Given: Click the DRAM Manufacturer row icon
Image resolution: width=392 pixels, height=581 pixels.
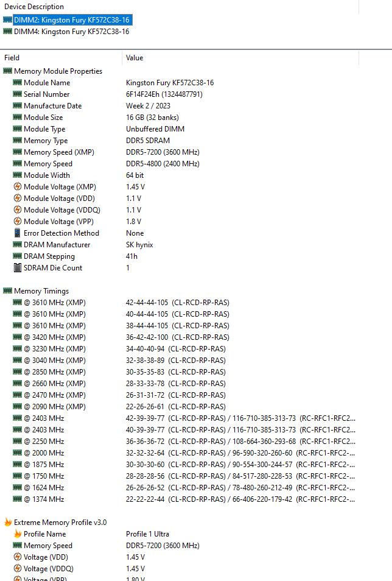Looking at the screenshot, I should tap(17, 244).
